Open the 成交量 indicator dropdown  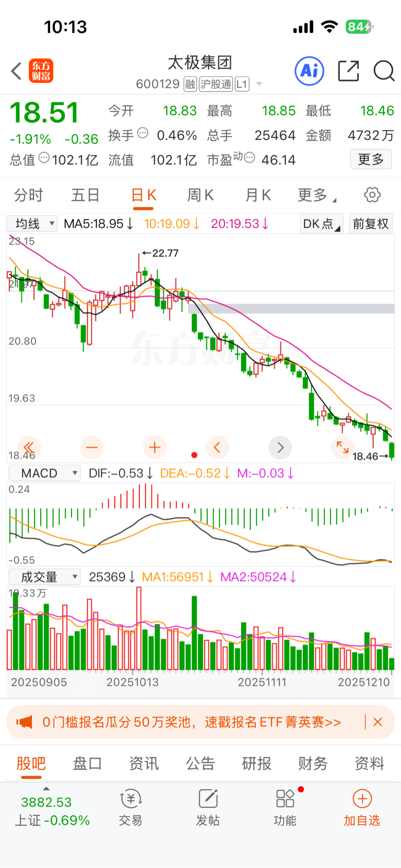(44, 577)
